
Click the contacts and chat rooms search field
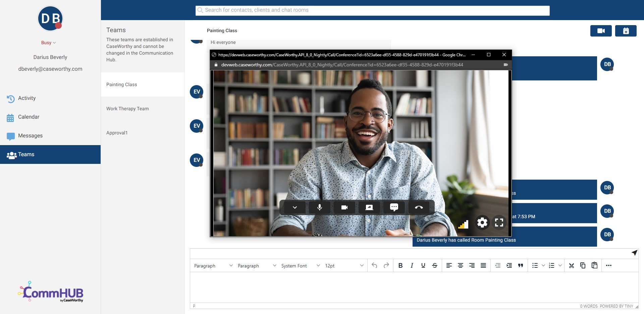pyautogui.click(x=372, y=10)
